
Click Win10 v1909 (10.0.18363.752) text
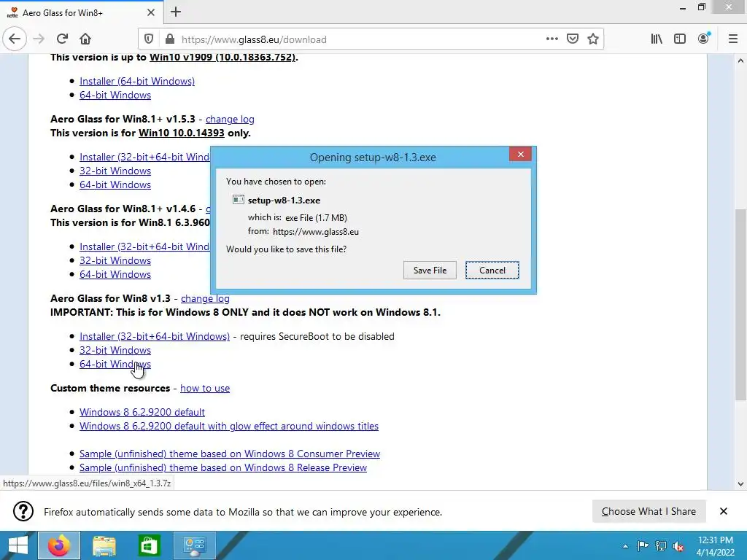click(x=222, y=57)
